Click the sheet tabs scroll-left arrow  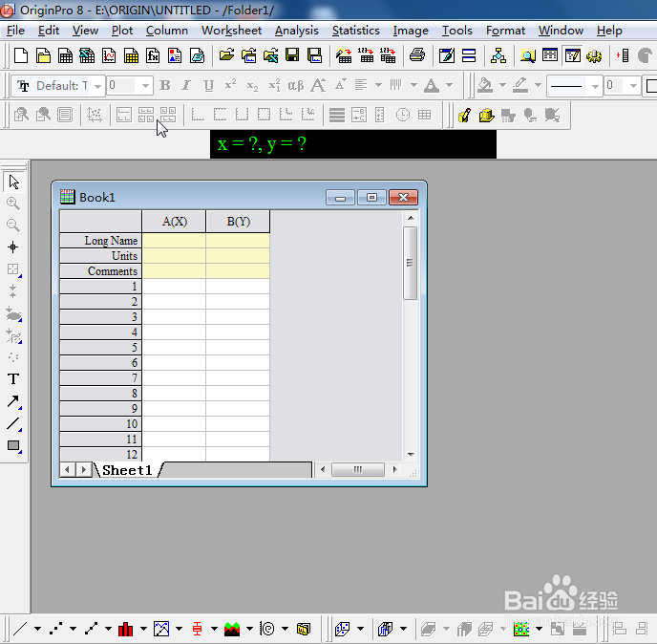68,469
